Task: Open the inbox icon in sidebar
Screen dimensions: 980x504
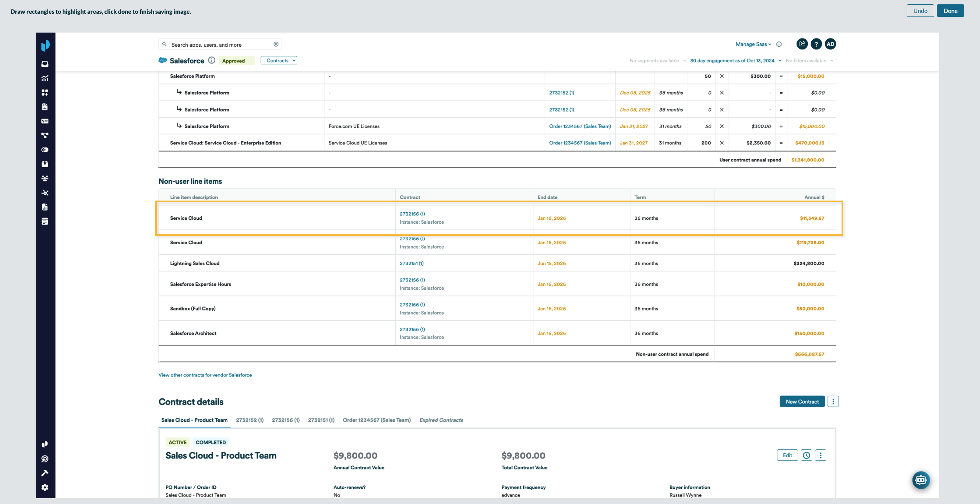Action: [x=45, y=64]
